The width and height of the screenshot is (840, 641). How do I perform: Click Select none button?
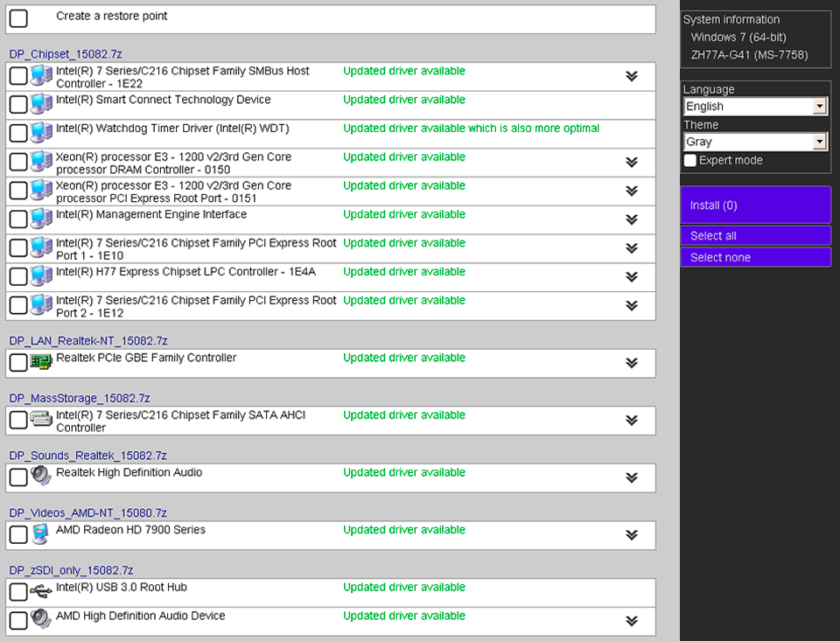pos(755,257)
